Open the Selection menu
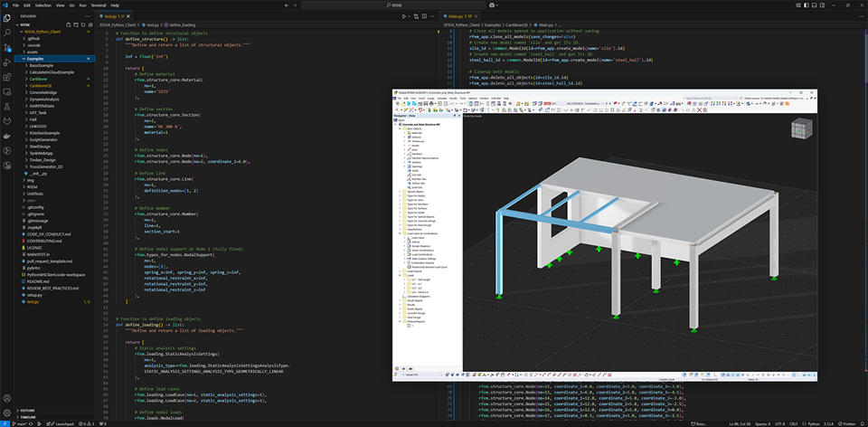Viewport: 868px width, 427px height. (42, 5)
